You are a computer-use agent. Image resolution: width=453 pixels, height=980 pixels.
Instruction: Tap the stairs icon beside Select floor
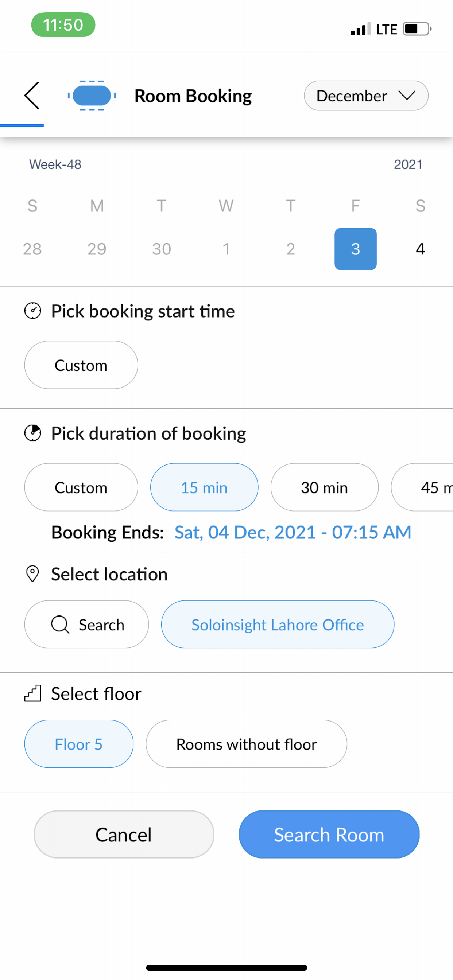33,693
